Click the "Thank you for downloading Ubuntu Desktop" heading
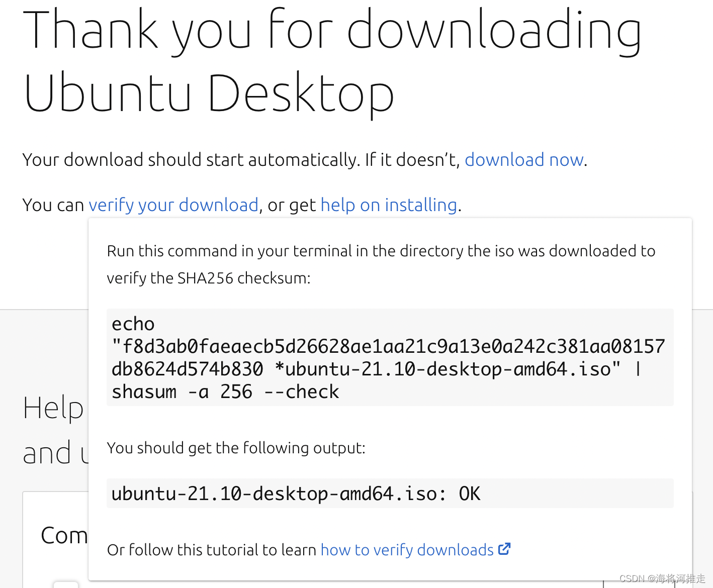 332,60
